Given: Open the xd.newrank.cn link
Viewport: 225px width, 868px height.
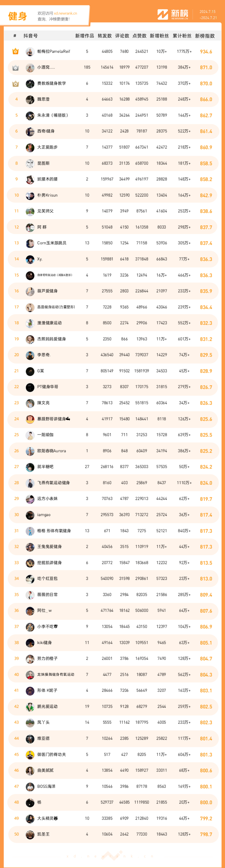Looking at the screenshot, I should click(65, 14).
